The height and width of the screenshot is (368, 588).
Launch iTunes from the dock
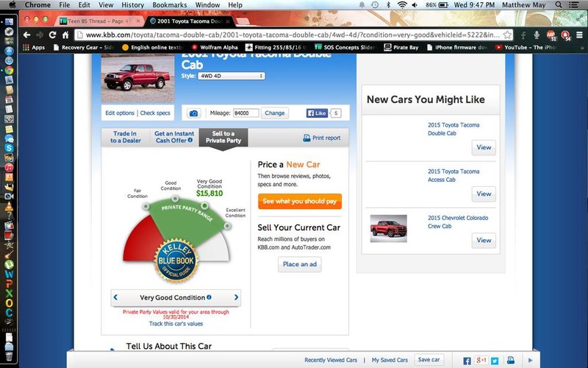click(9, 168)
